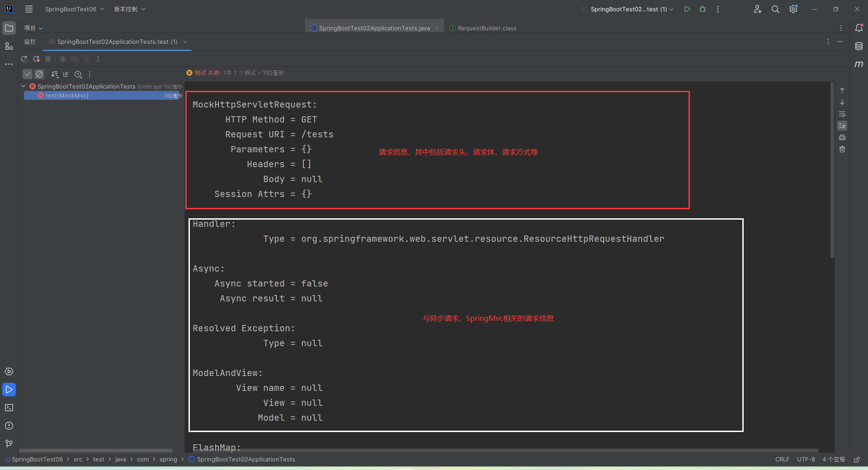This screenshot has width=868, height=470.
Task: Open the Notifications bell icon
Action: (859, 28)
